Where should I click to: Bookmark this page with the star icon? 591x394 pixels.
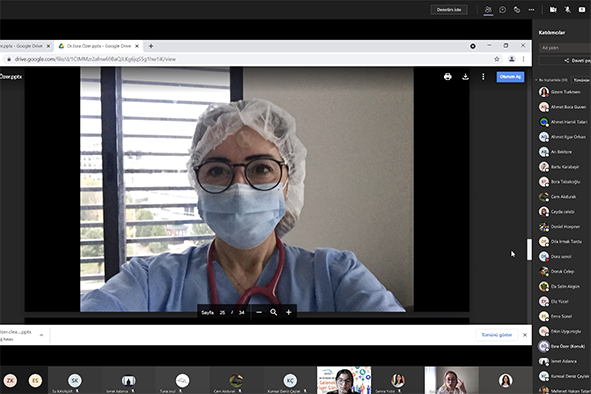pos(497,59)
